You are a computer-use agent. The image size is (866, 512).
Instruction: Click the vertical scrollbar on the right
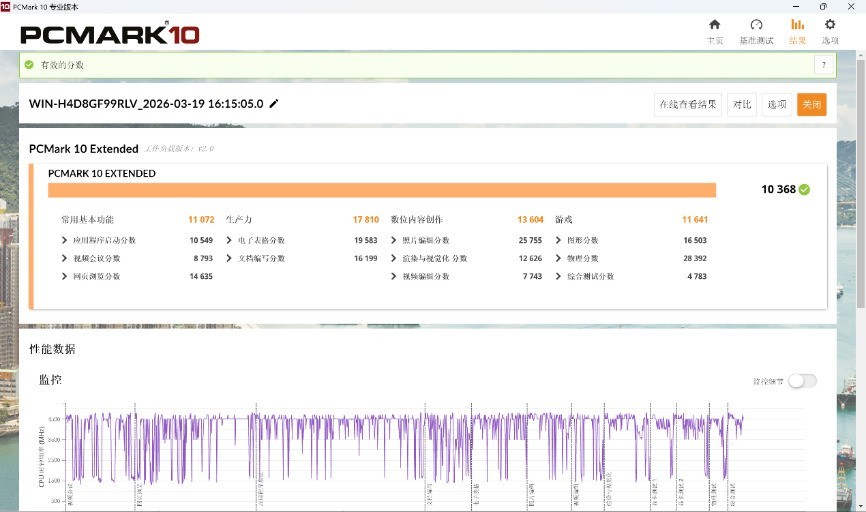860,200
